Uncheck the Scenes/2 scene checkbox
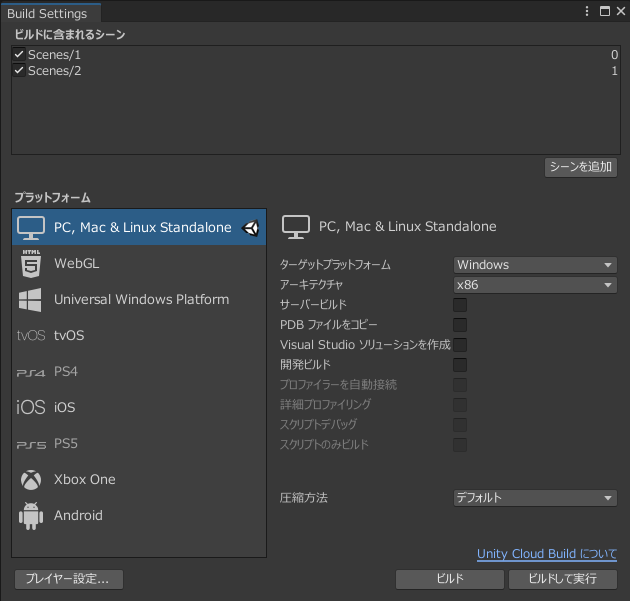The image size is (630, 601). point(19,70)
